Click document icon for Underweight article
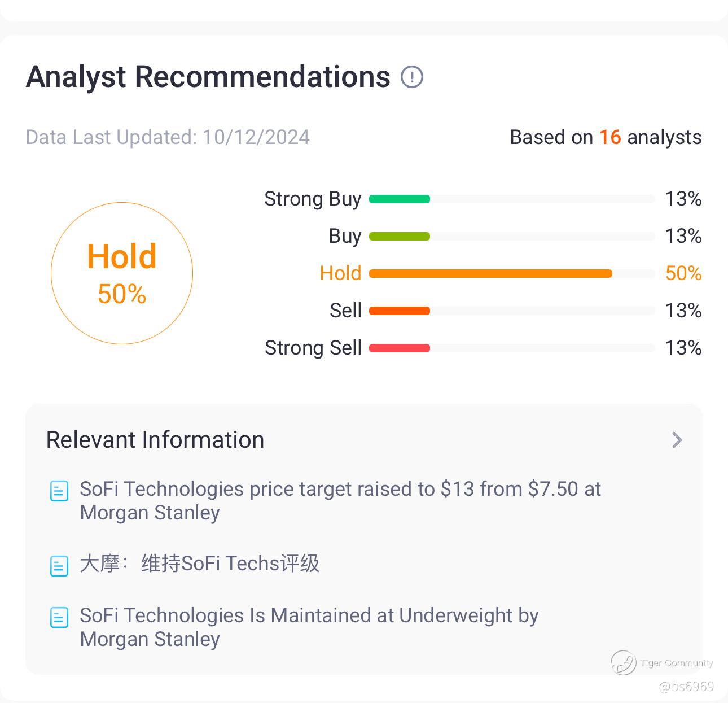 pyautogui.click(x=59, y=618)
